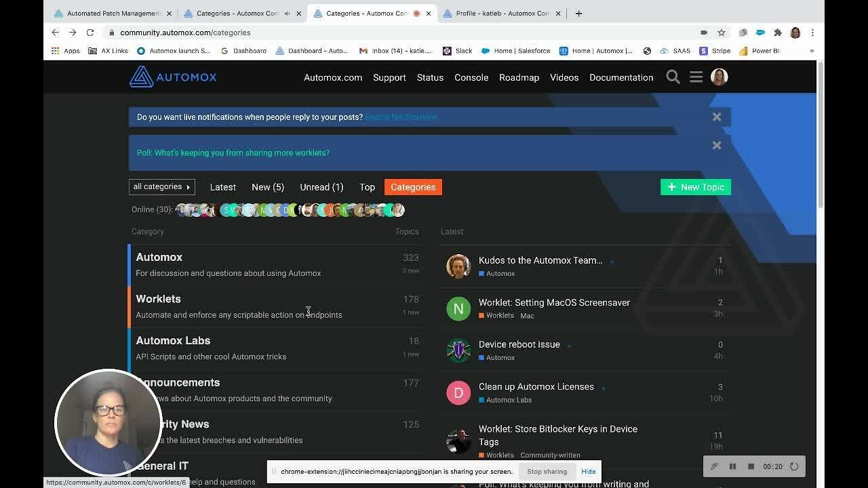
Task: Open Device reboot issue topic
Action: tap(519, 344)
